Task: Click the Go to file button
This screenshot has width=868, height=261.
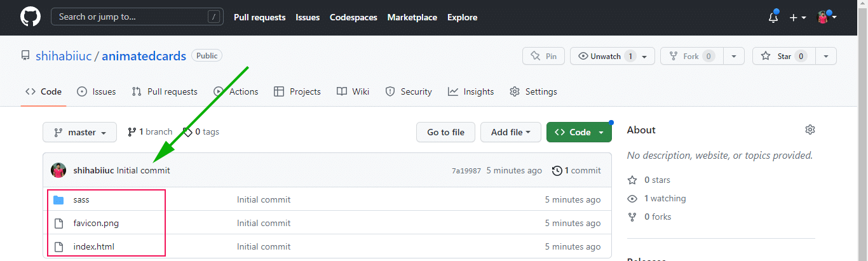Action: pyautogui.click(x=445, y=132)
